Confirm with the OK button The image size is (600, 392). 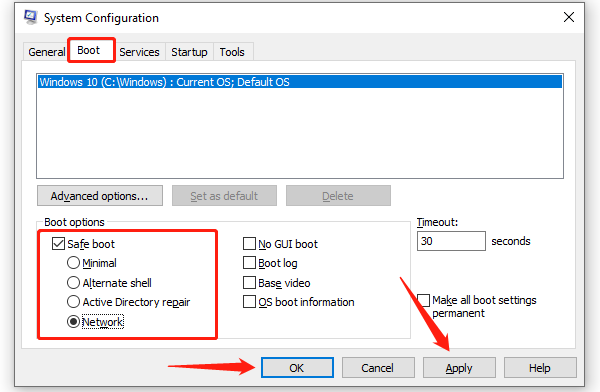coord(297,368)
